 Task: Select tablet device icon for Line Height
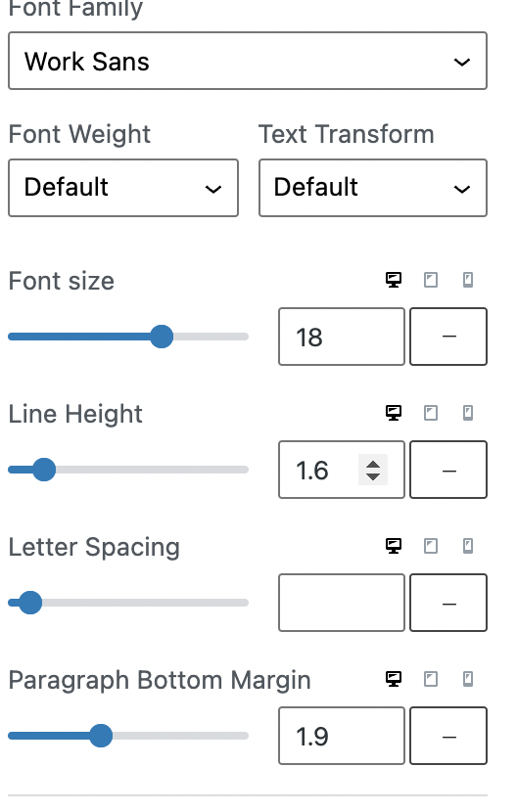[431, 413]
